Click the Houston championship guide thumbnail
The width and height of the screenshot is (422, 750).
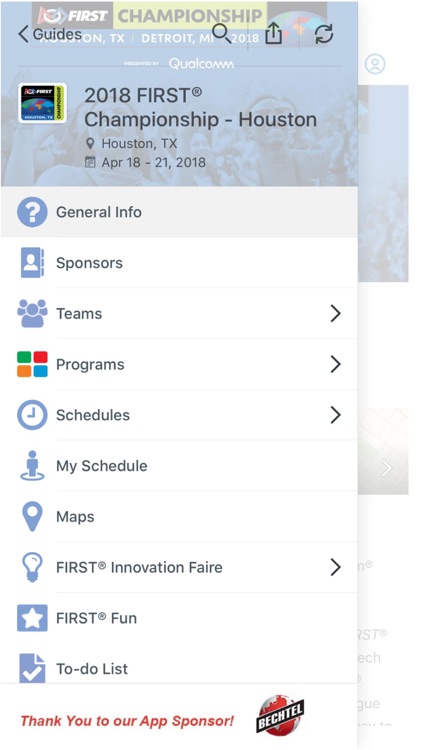(x=43, y=103)
